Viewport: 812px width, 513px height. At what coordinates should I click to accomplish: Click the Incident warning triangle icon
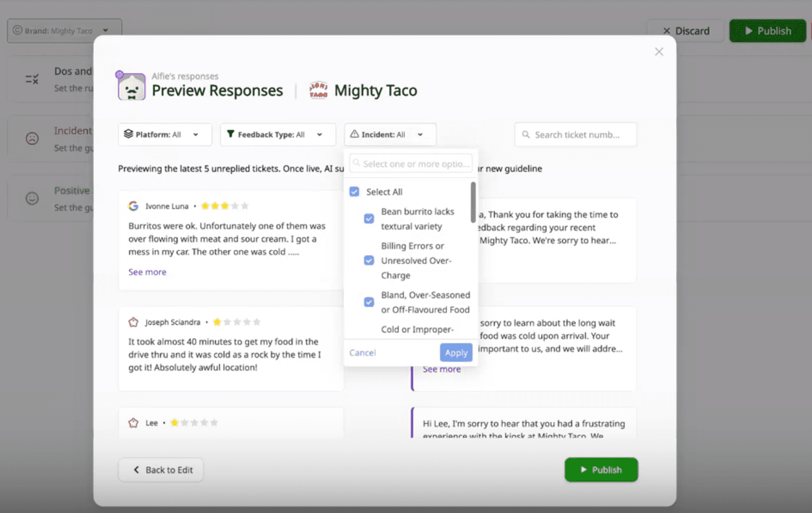pos(354,134)
